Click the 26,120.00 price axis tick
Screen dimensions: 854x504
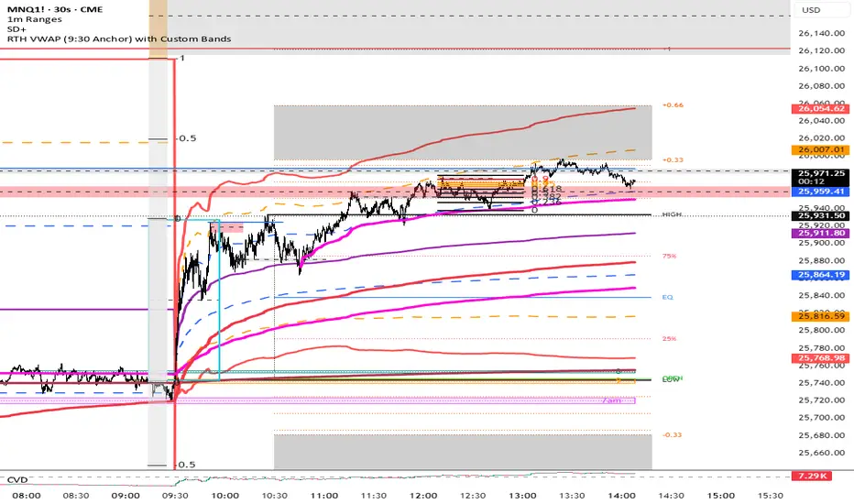pyautogui.click(x=821, y=50)
